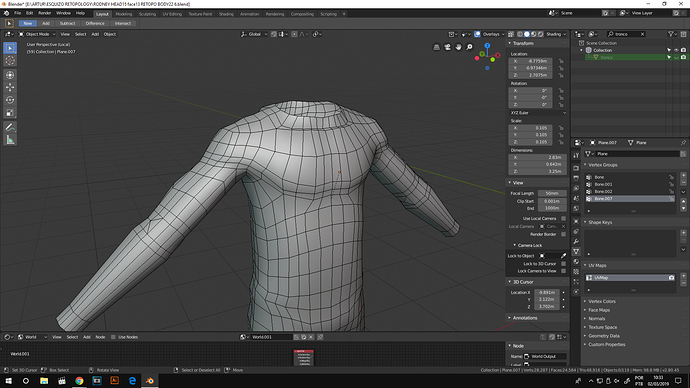
Task: Click the Subtract selection mode button
Action: pos(67,23)
